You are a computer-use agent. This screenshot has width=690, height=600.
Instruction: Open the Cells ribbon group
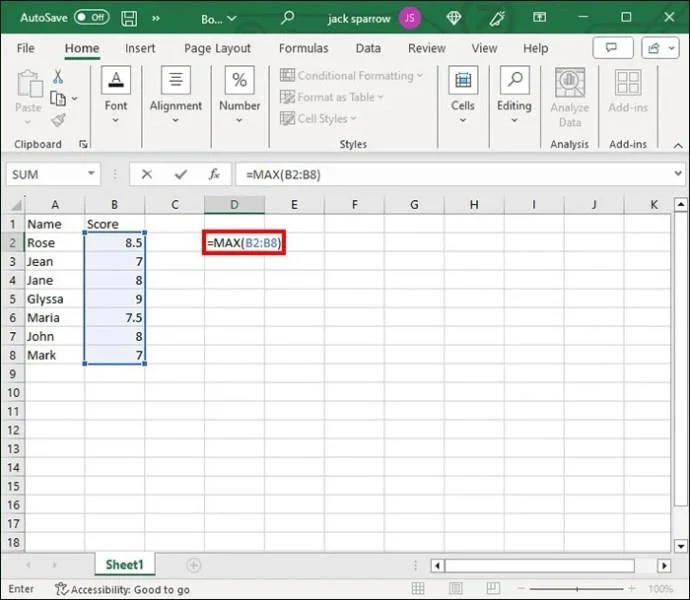coord(462,98)
